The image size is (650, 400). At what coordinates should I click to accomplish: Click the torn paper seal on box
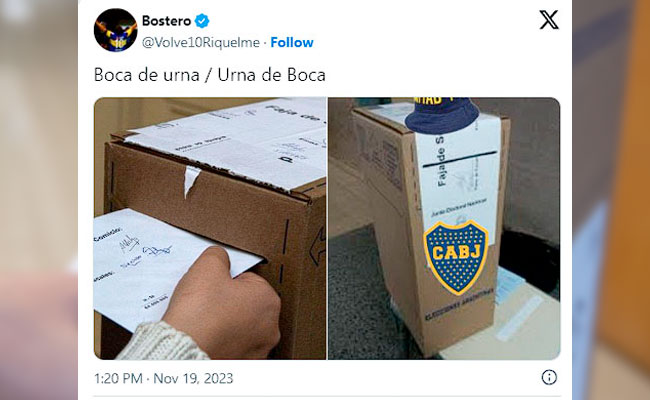pyautogui.click(x=191, y=180)
